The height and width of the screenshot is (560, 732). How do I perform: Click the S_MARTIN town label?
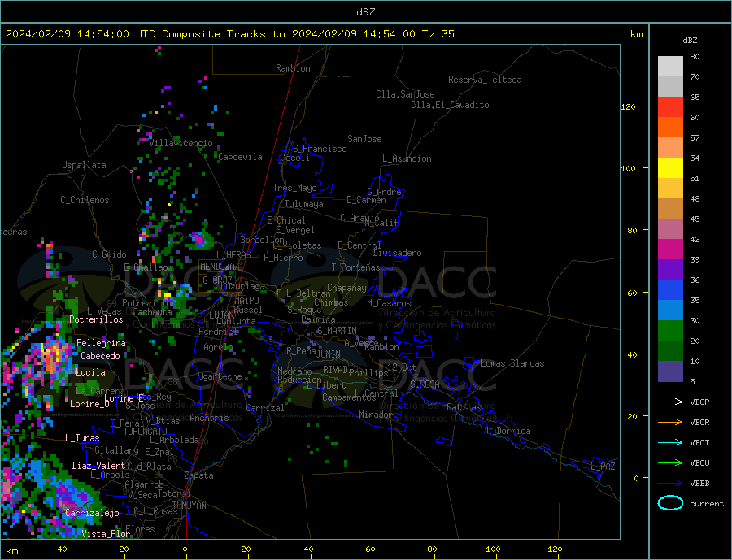click(337, 331)
